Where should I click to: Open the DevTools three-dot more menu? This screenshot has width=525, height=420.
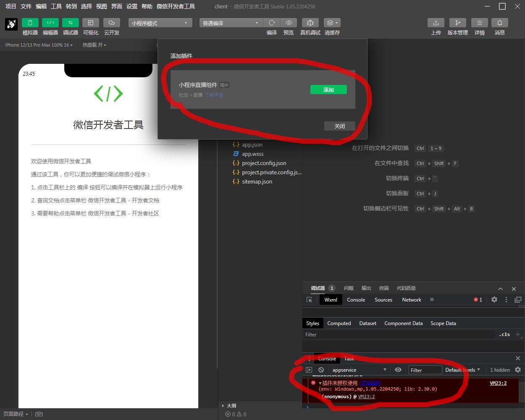[x=507, y=299]
